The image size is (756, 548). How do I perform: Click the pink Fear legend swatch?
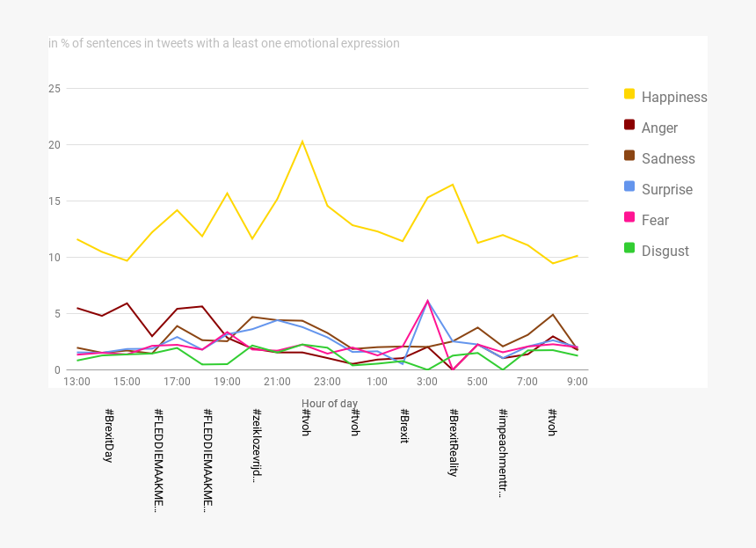(629, 216)
